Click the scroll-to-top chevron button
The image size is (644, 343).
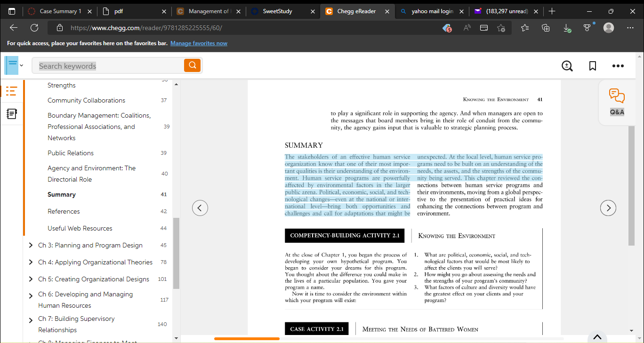point(597,337)
